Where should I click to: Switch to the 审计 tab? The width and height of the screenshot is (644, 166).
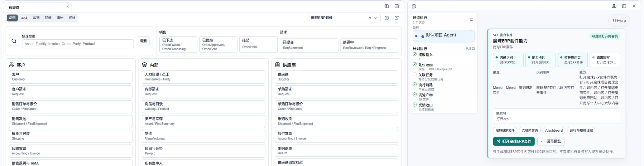pos(60,18)
